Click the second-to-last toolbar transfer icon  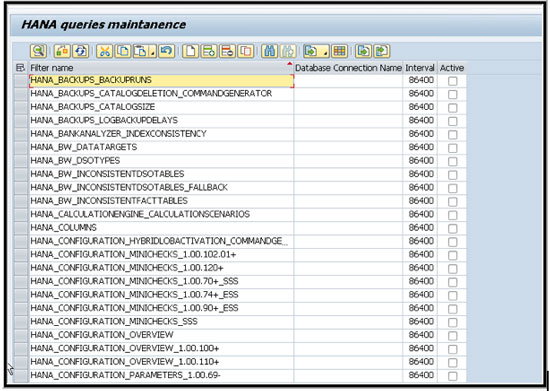click(363, 51)
